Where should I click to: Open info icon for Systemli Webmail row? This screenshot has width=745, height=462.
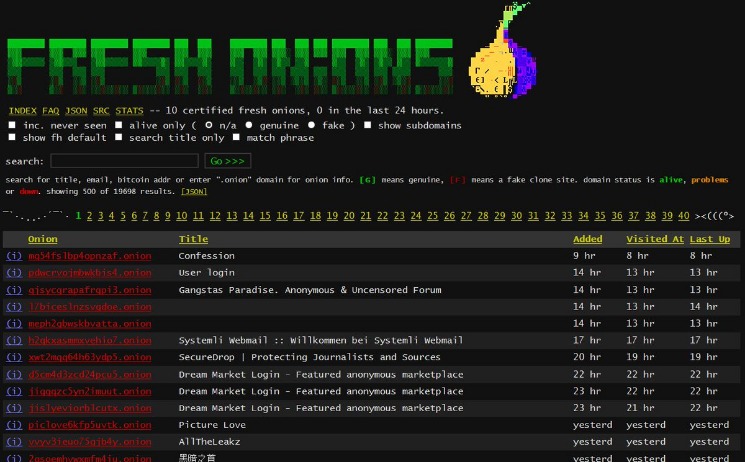[14, 340]
